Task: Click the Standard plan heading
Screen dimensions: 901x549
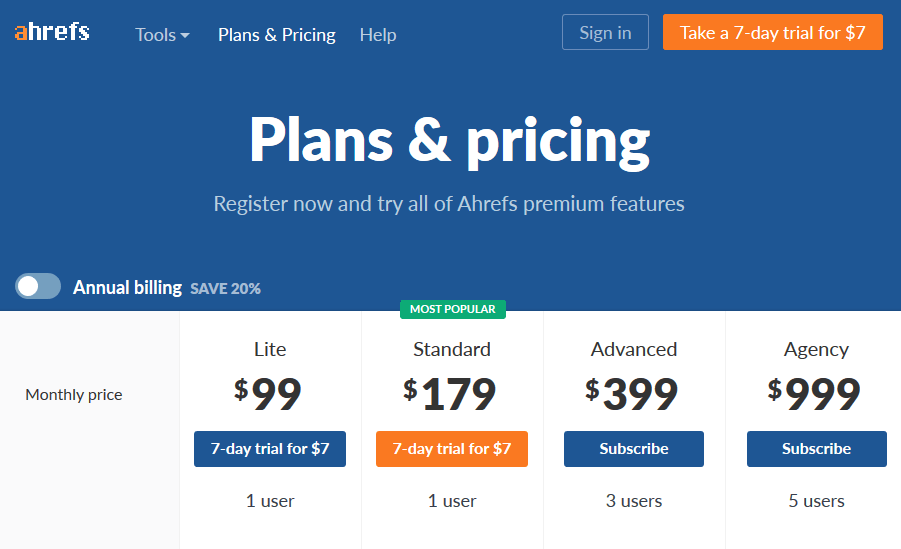Action: 452,349
